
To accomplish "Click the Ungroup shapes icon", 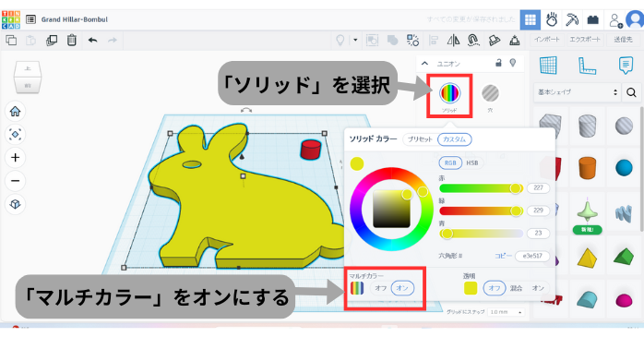I will tap(392, 41).
